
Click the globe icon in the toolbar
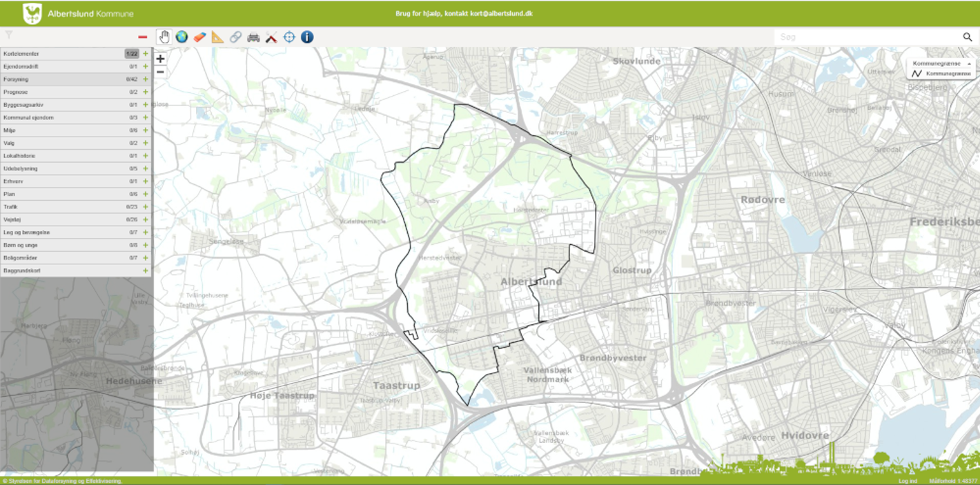182,37
